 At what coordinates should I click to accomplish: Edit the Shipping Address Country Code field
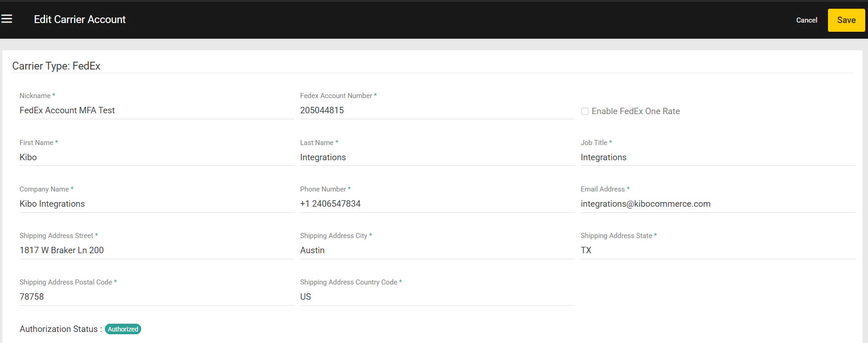[x=437, y=297]
